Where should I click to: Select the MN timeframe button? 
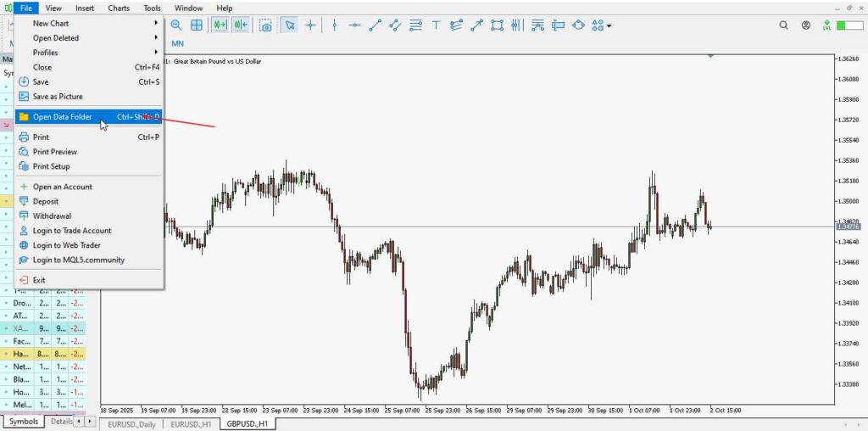coord(177,43)
